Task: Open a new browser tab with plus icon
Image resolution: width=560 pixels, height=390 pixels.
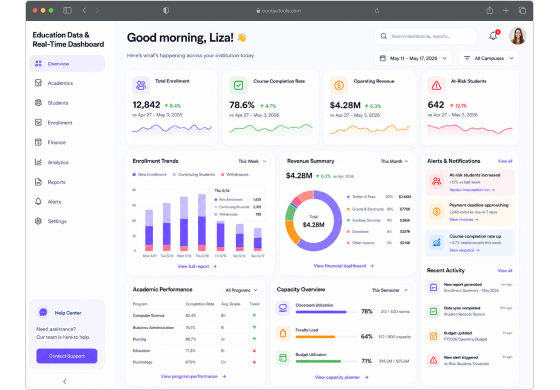Action: tap(506, 10)
